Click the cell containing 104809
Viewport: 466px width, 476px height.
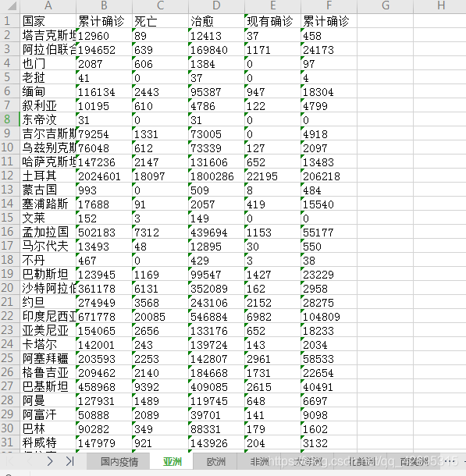click(x=329, y=316)
